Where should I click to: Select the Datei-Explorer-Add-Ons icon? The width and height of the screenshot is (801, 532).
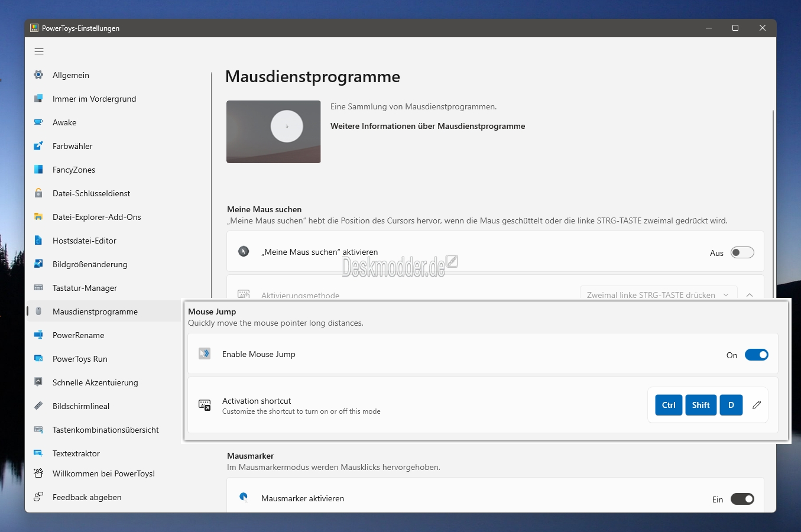tap(38, 217)
